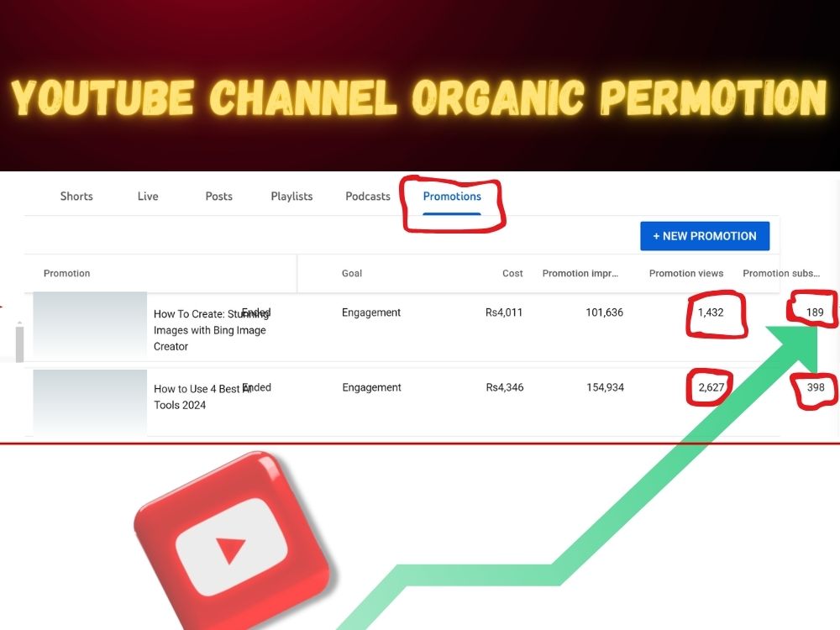Click the + NEW PROMOTION button
Image resolution: width=840 pixels, height=630 pixels.
pyautogui.click(x=705, y=236)
